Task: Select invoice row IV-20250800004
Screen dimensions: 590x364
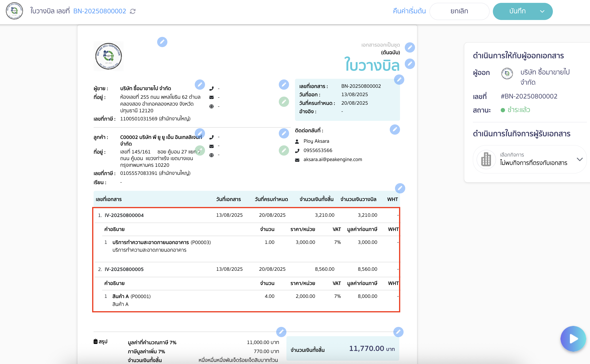Action: [124, 215]
